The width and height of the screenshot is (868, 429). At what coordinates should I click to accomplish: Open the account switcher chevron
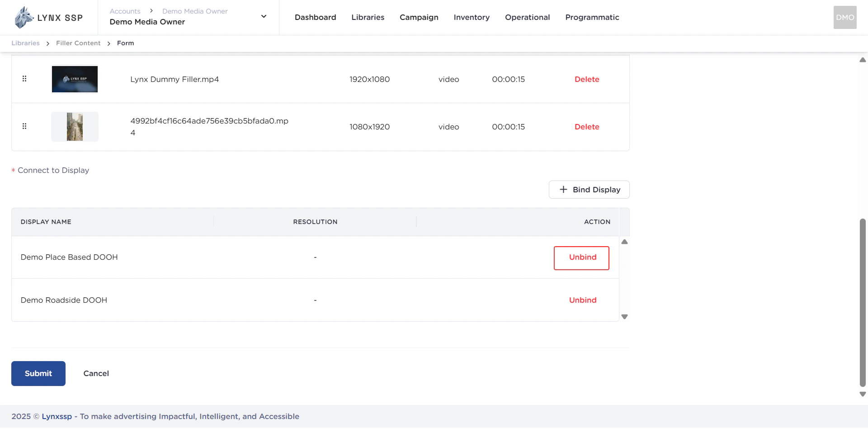(x=264, y=16)
